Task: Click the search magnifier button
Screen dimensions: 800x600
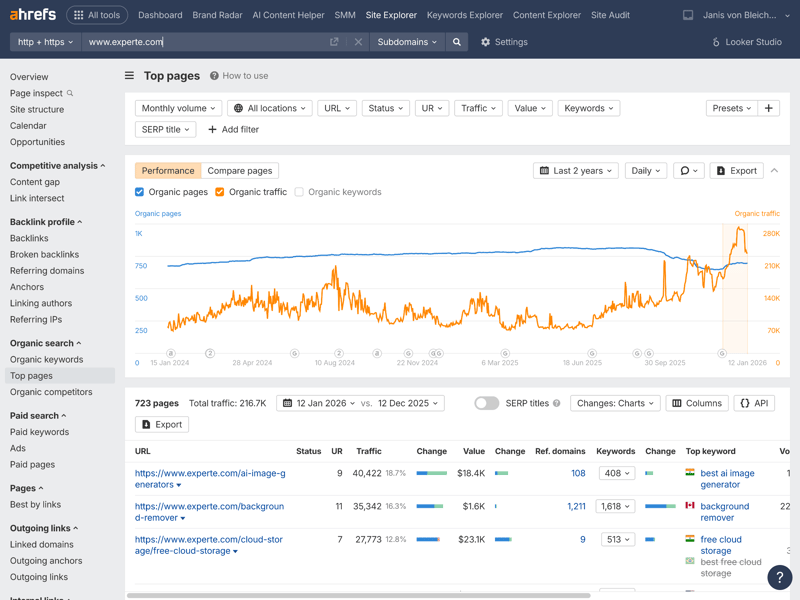Action: point(457,42)
